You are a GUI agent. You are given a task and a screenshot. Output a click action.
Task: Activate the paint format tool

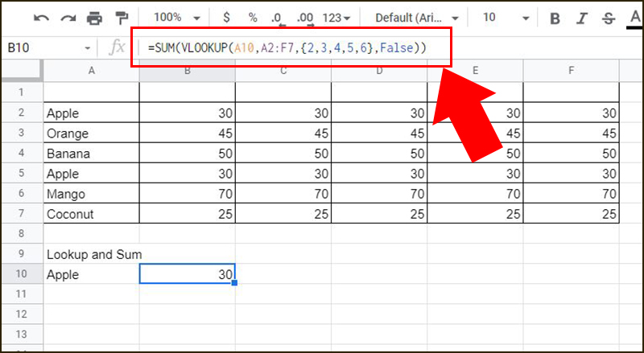(x=122, y=18)
